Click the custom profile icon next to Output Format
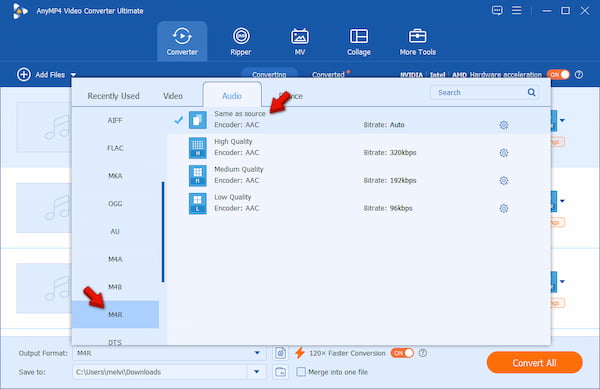600x389 pixels. (x=280, y=353)
